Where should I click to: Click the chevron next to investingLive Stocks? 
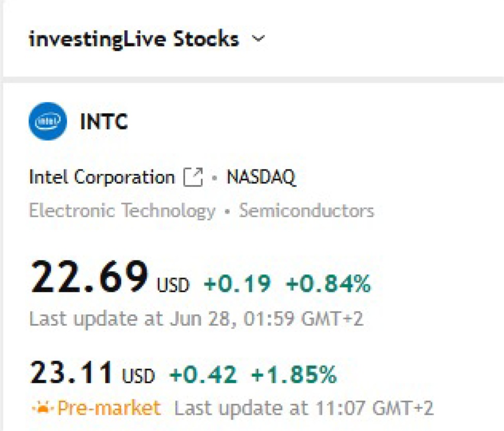(x=258, y=38)
